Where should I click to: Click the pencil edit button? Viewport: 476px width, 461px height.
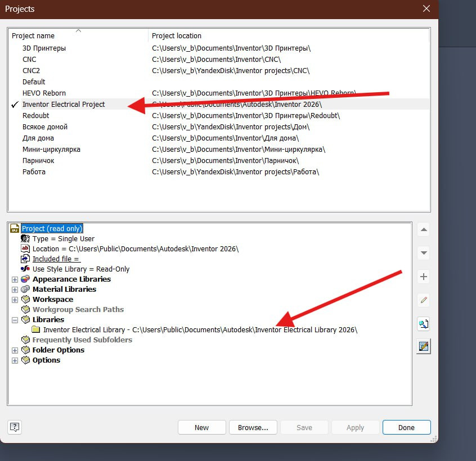point(424,300)
